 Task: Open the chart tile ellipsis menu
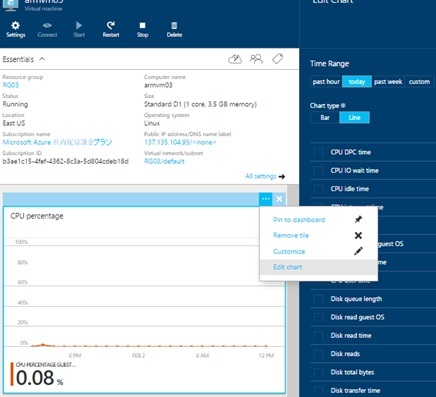[266, 199]
